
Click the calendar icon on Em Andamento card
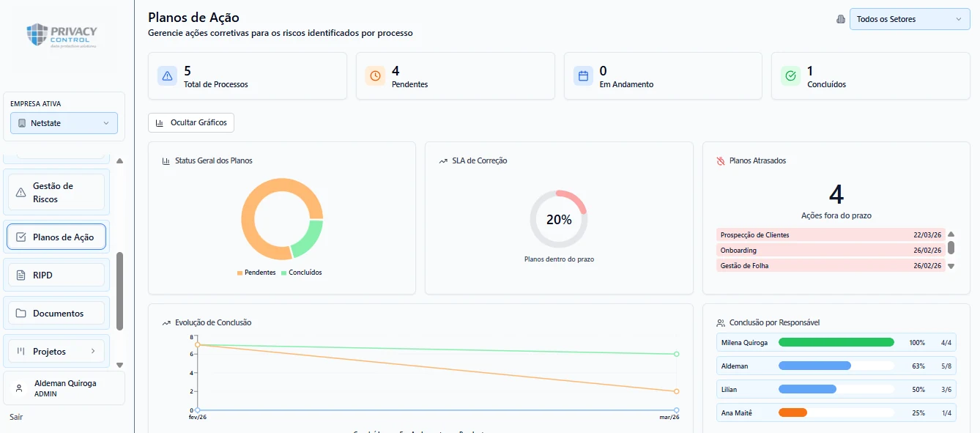click(x=583, y=75)
